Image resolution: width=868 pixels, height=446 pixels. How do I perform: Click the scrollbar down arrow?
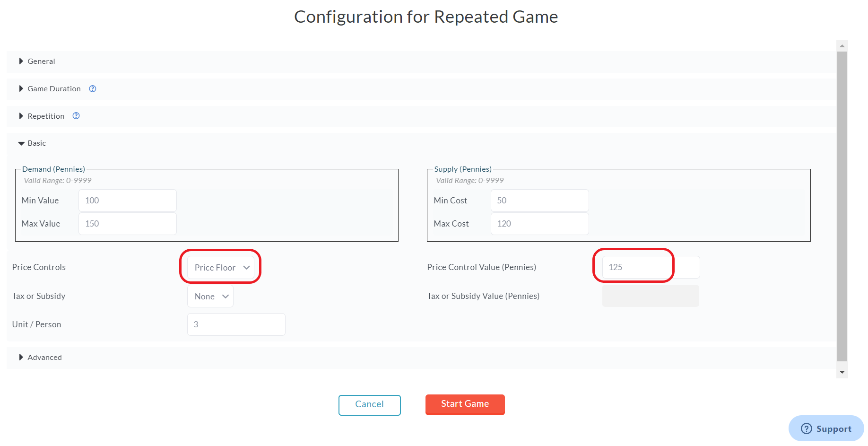pos(842,372)
